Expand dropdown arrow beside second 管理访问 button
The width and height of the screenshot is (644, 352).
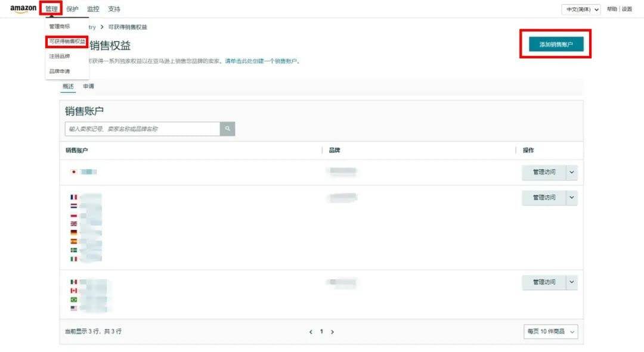click(572, 198)
